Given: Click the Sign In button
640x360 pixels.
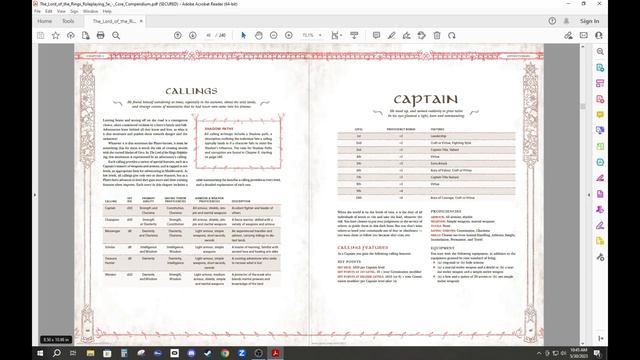Looking at the screenshot, I should tap(589, 21).
